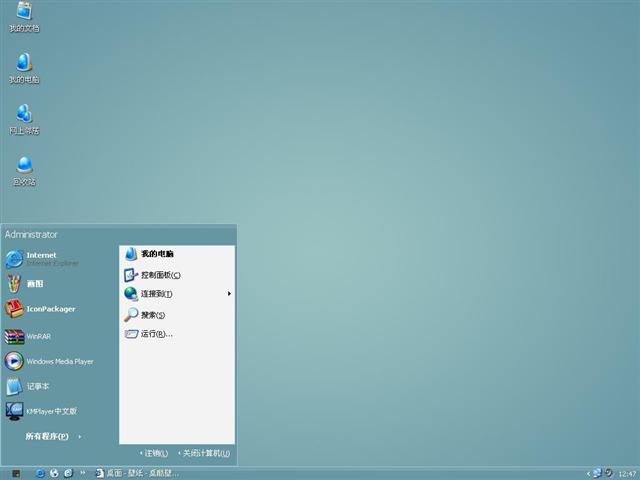
Task: Show hidden system tray icons arrow
Action: coord(588,474)
